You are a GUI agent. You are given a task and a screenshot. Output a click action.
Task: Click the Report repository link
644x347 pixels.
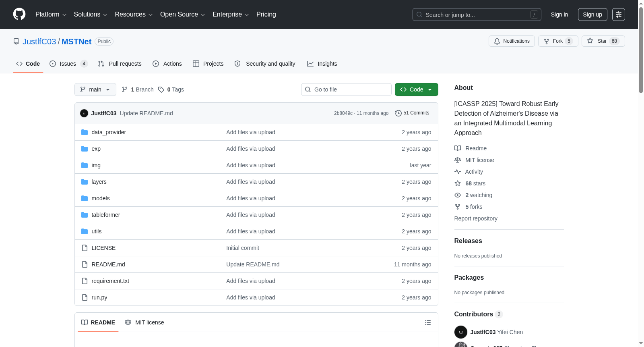[476, 218]
